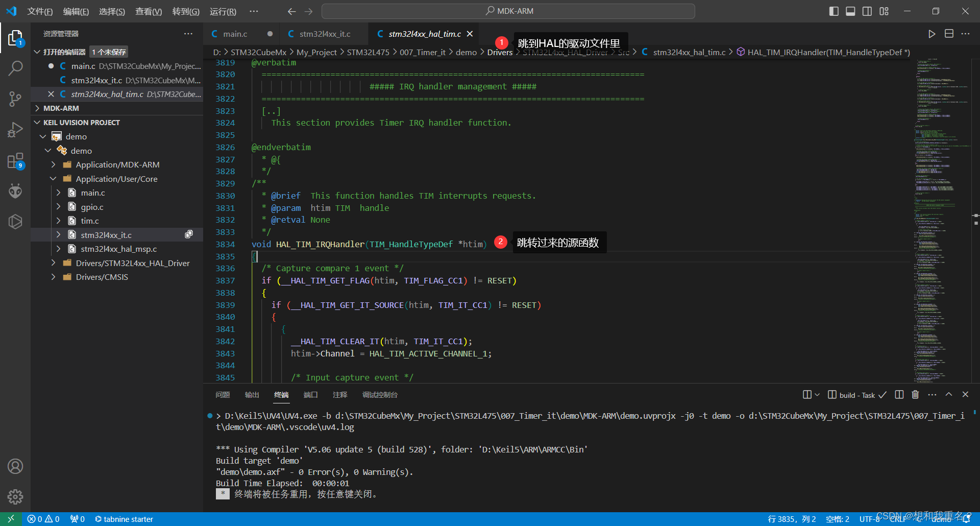
Task: Open the File menu
Action: [40, 11]
